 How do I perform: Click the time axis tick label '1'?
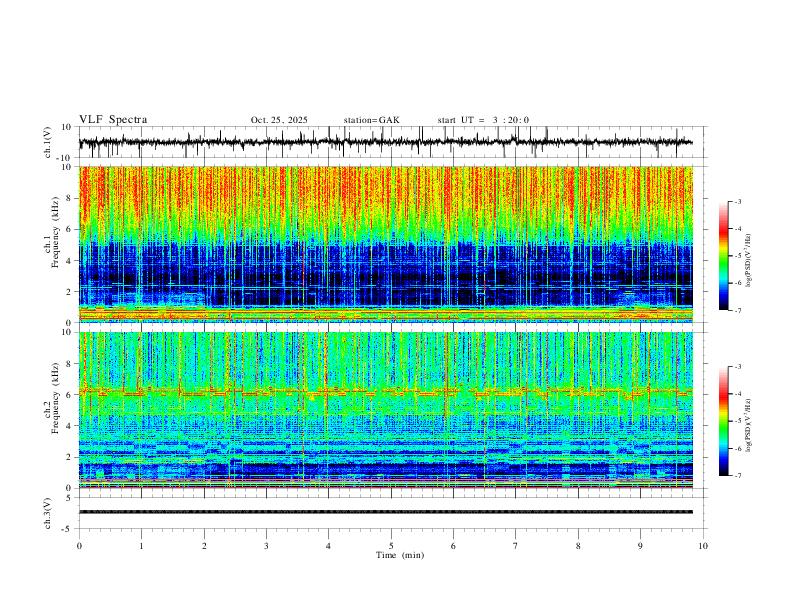point(141,546)
